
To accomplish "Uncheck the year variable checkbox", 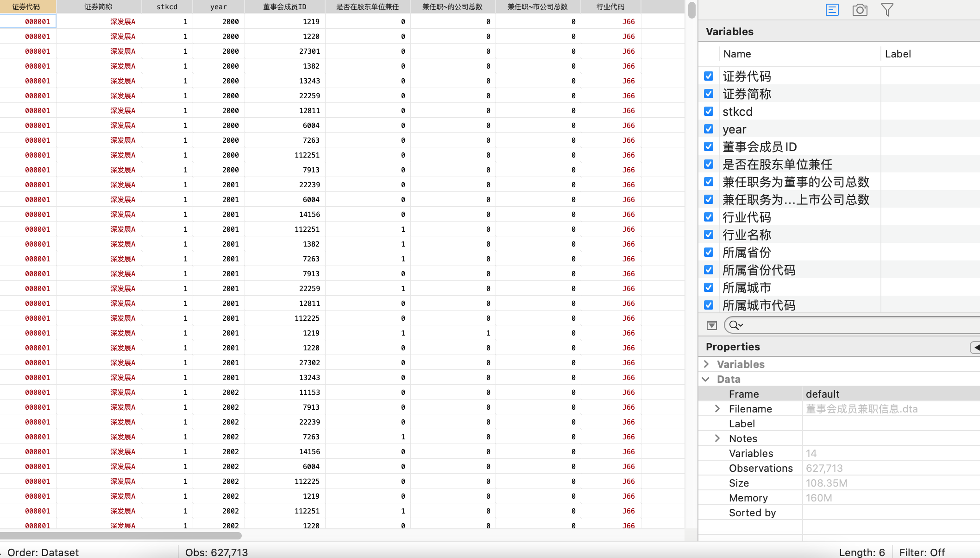I will (709, 129).
